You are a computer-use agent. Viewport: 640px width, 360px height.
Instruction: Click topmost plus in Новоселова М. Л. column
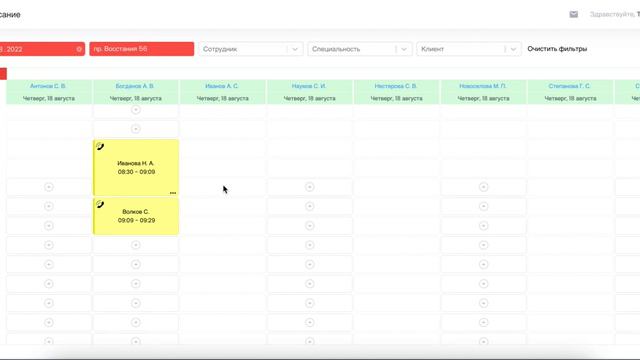tap(484, 187)
